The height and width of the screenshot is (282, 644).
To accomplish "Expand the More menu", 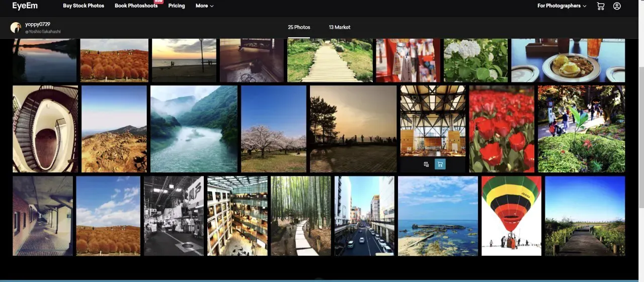I will [204, 6].
